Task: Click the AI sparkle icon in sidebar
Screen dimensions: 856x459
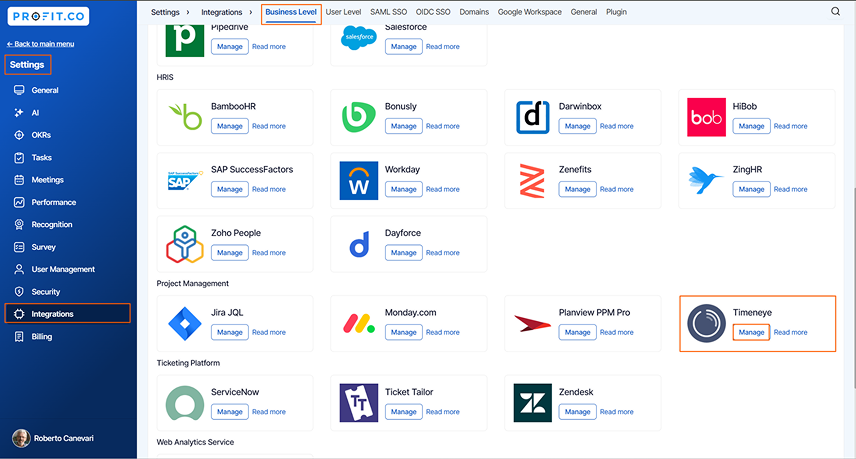Action: point(19,112)
